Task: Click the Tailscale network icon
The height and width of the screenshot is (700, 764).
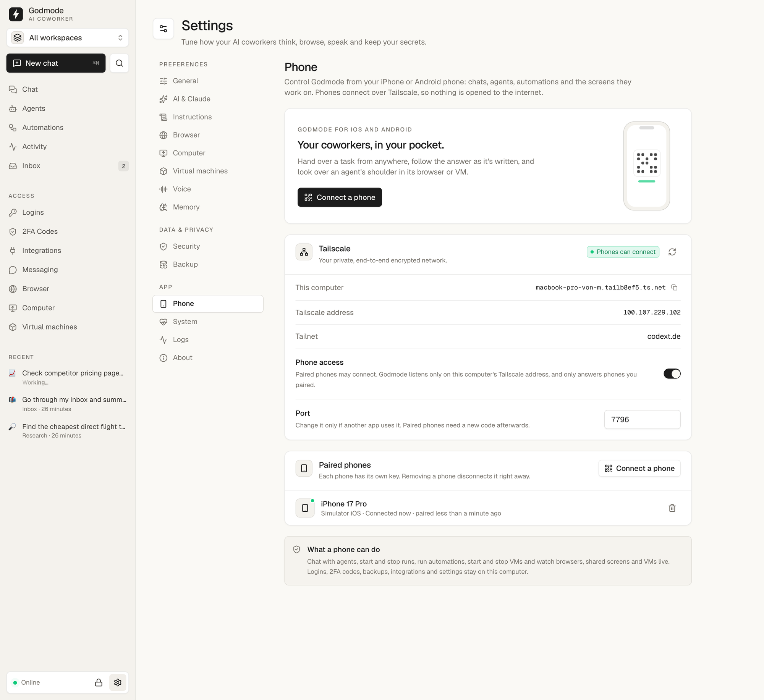Action: point(304,252)
